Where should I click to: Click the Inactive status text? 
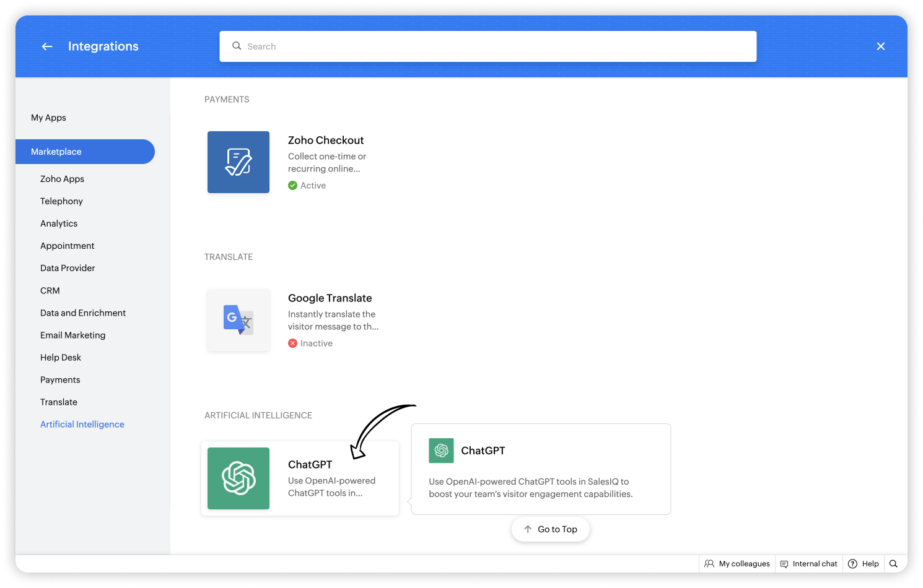click(x=317, y=344)
